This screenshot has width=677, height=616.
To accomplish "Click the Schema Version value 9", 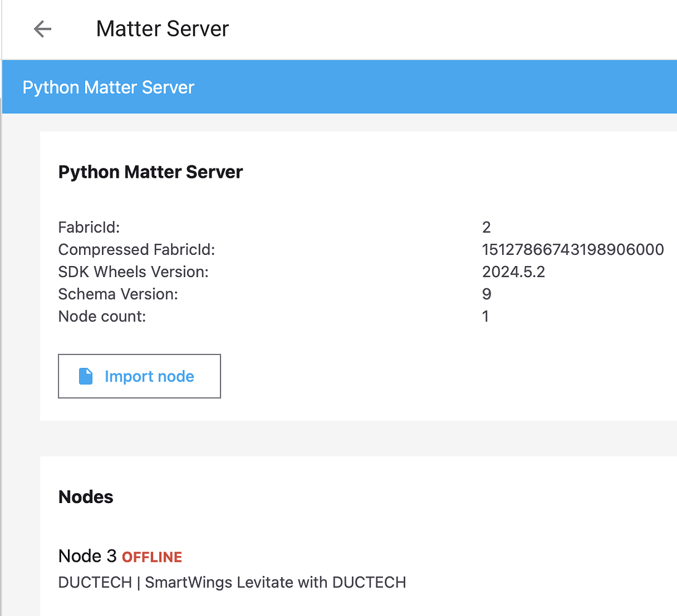I will pyautogui.click(x=486, y=294).
